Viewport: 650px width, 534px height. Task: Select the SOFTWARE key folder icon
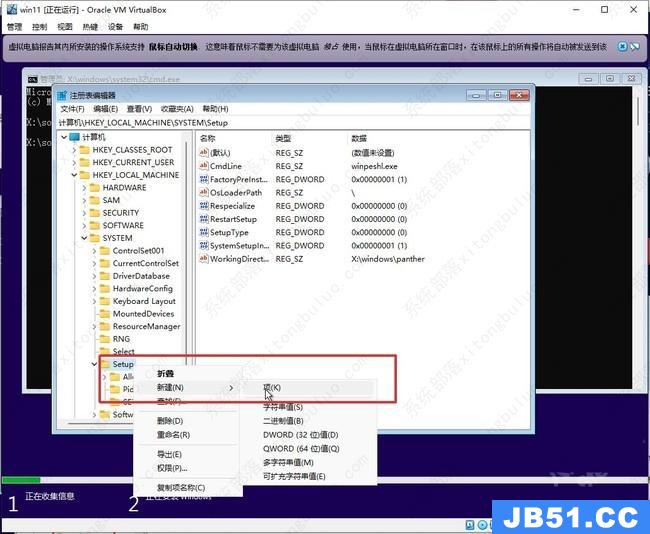pos(94,225)
